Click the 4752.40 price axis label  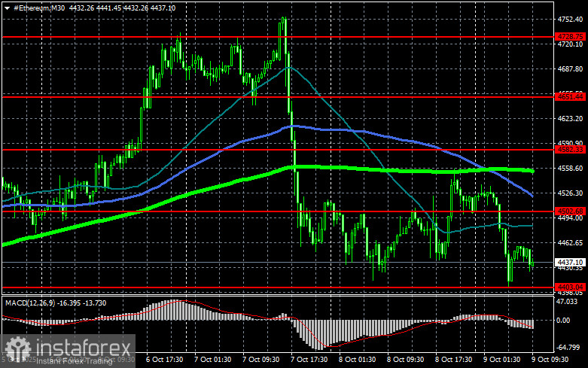(570, 19)
